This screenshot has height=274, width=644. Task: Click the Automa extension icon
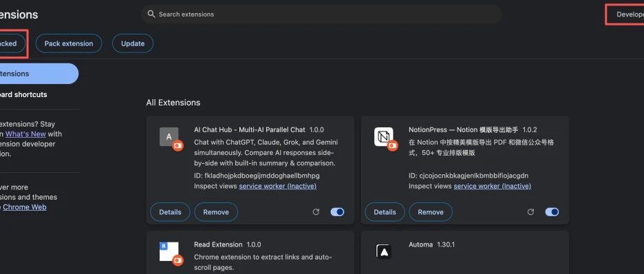coord(384,251)
